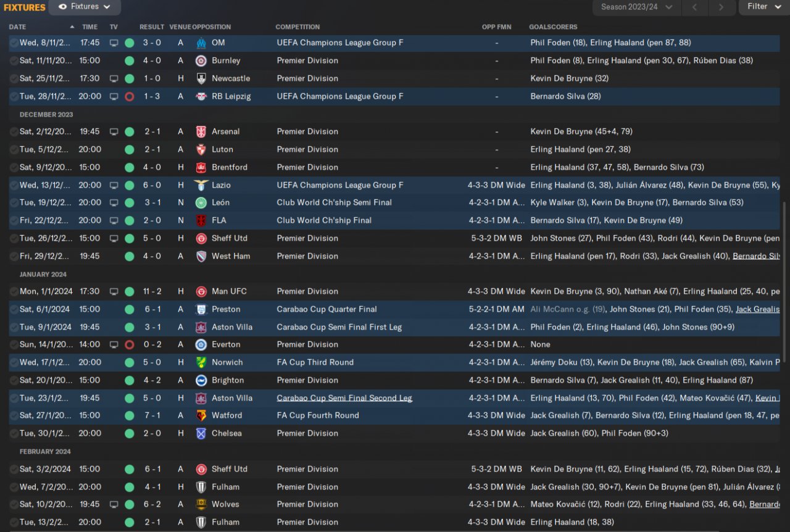
Task: Click the Date column sort arrow
Action: point(72,27)
